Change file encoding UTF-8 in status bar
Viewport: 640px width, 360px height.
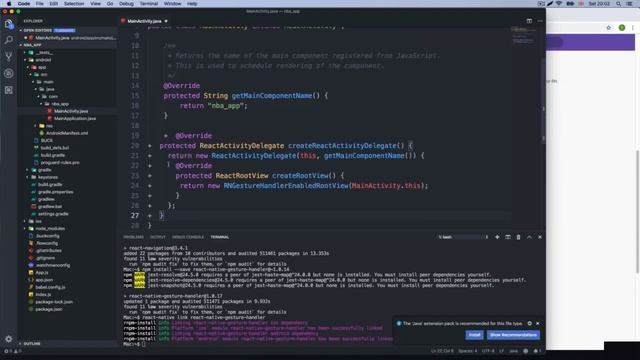pyautogui.click(x=488, y=351)
